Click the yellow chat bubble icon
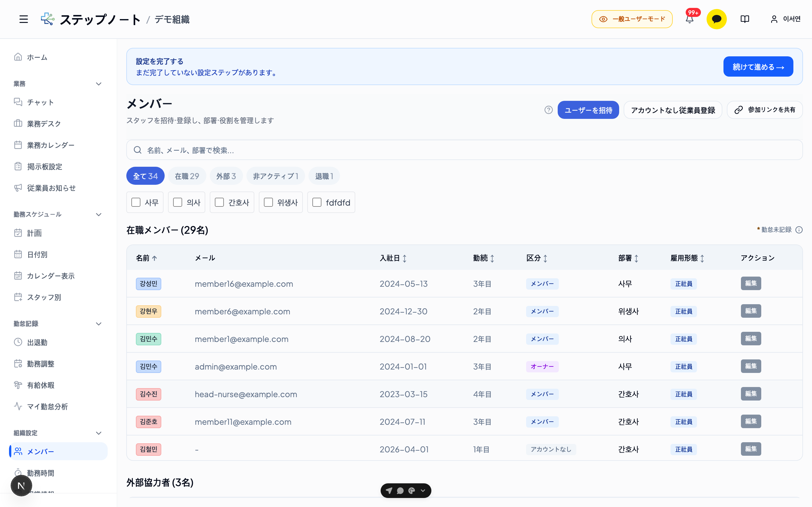The image size is (812, 507). point(716,19)
